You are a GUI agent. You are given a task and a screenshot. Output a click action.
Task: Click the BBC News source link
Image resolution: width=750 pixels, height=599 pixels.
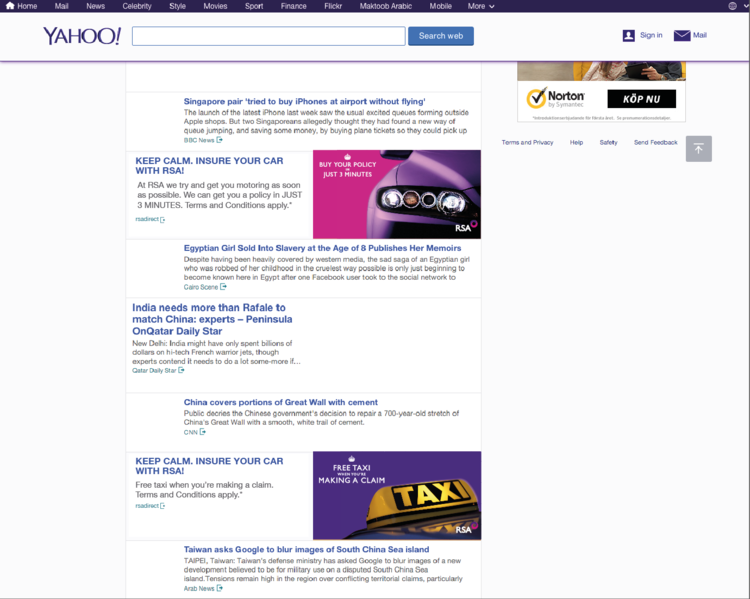click(199, 140)
